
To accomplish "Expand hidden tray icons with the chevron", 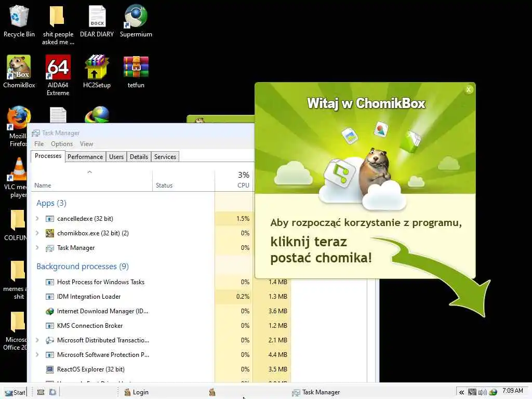I will click(461, 392).
